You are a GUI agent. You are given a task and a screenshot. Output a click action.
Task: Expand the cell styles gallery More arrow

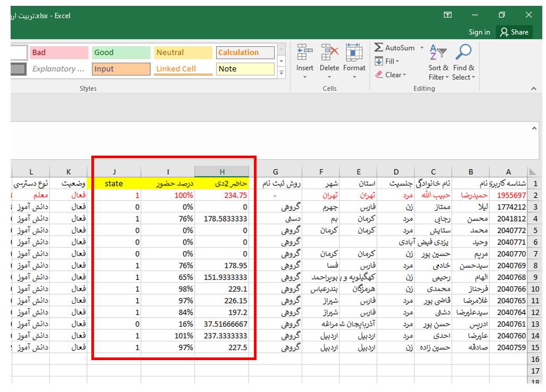(x=281, y=73)
